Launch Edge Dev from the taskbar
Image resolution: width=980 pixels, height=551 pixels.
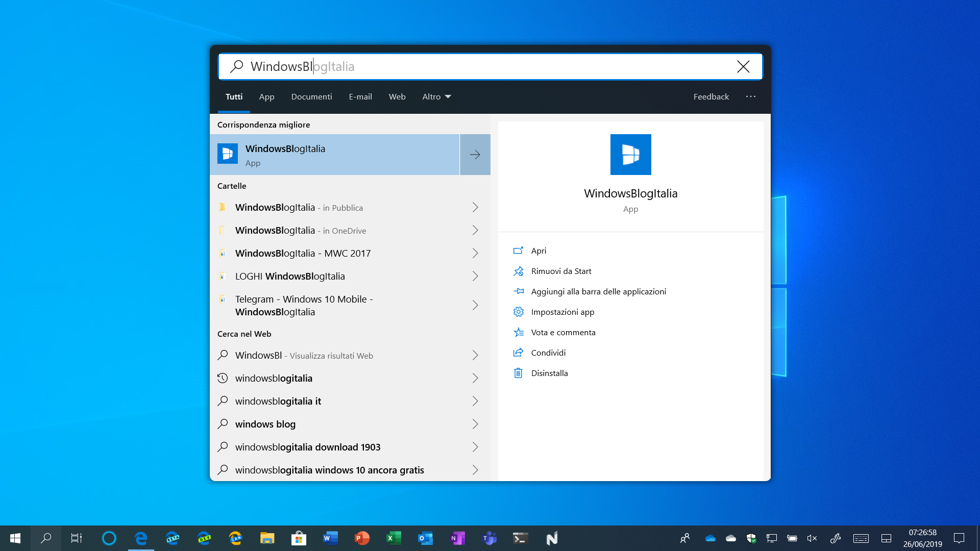(204, 538)
